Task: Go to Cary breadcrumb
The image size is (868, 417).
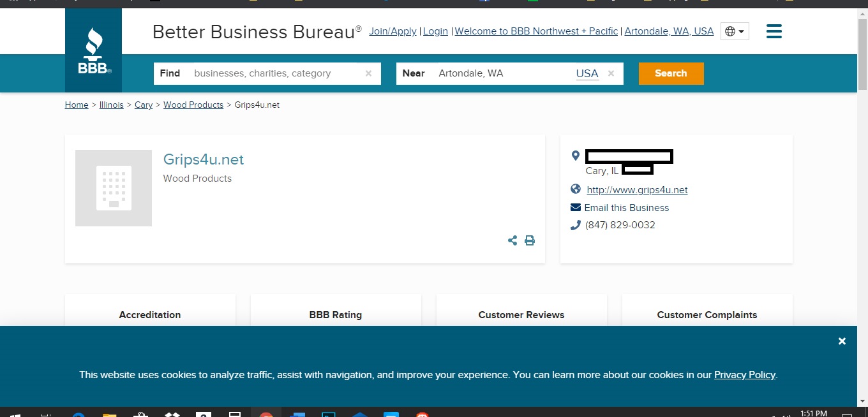Action: click(144, 105)
